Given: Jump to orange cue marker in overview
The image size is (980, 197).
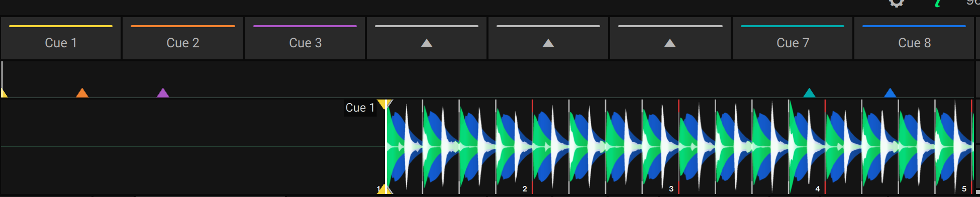Looking at the screenshot, I should (82, 93).
